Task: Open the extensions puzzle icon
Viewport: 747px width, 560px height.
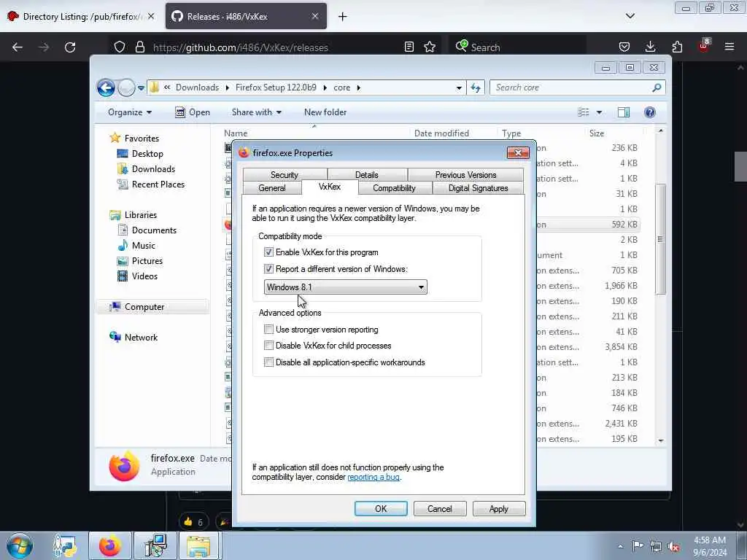Action: 677,47
